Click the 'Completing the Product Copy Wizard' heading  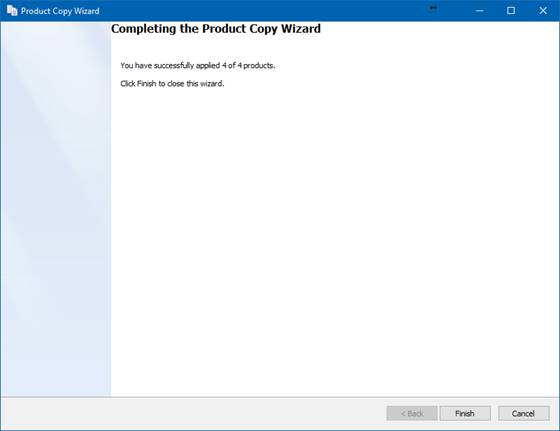(x=216, y=29)
